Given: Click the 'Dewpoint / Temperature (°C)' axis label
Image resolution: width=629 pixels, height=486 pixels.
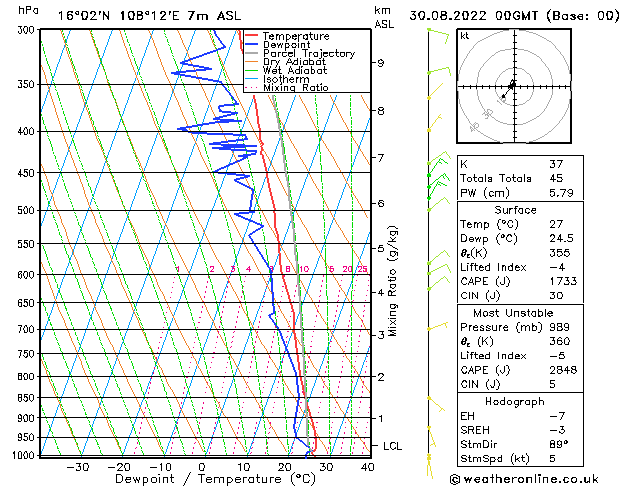Looking at the screenshot, I should click(215, 479).
